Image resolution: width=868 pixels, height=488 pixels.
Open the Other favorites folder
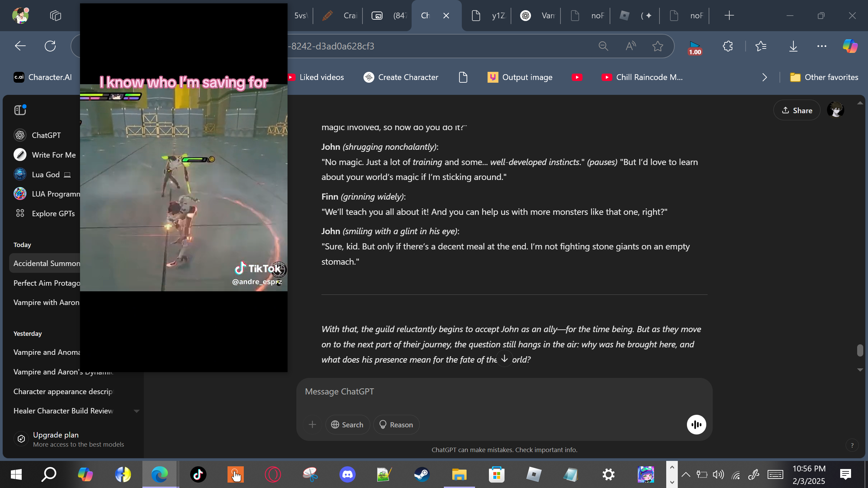pyautogui.click(x=824, y=77)
